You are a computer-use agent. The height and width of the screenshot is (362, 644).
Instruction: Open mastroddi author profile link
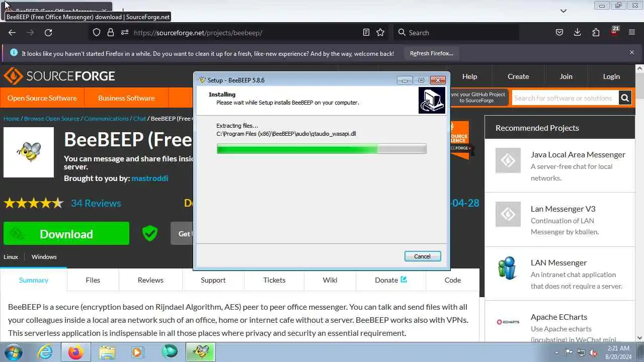pyautogui.click(x=149, y=178)
